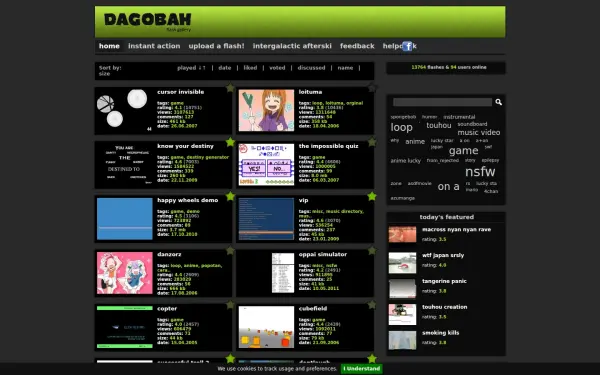Open upload a flash! page

[216, 46]
